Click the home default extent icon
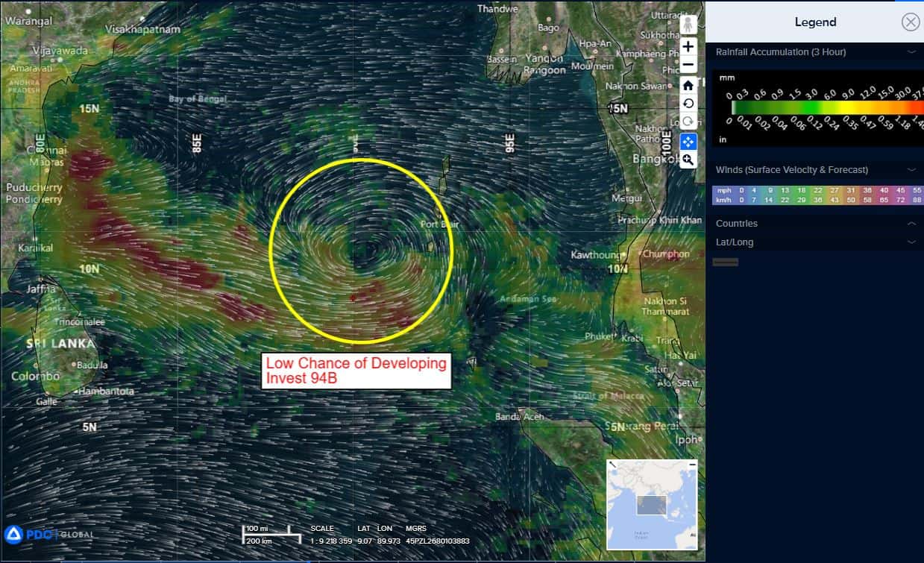This screenshot has width=924, height=563. 688,85
